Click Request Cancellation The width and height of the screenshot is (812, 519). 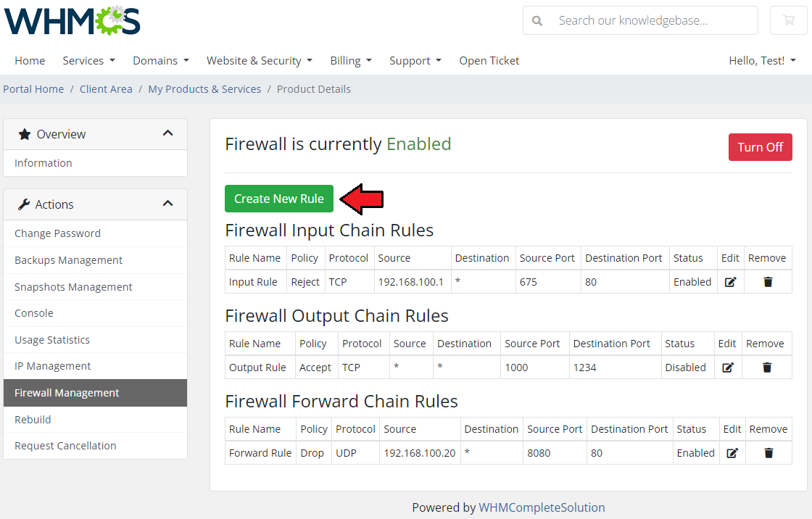95,446
